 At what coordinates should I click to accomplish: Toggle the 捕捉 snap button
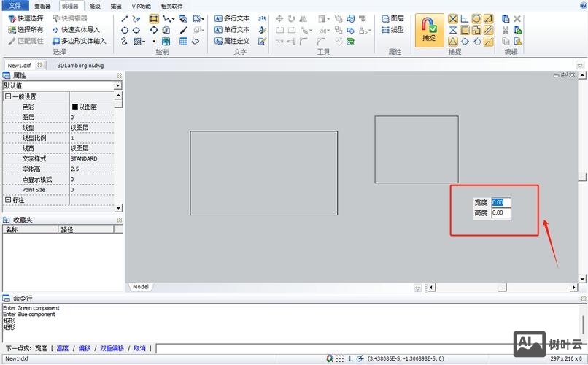coord(430,31)
